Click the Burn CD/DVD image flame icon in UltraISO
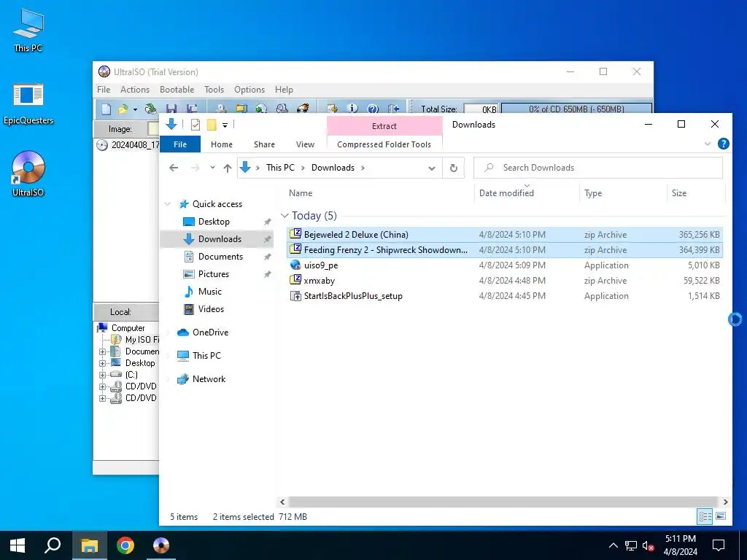 pyautogui.click(x=303, y=109)
